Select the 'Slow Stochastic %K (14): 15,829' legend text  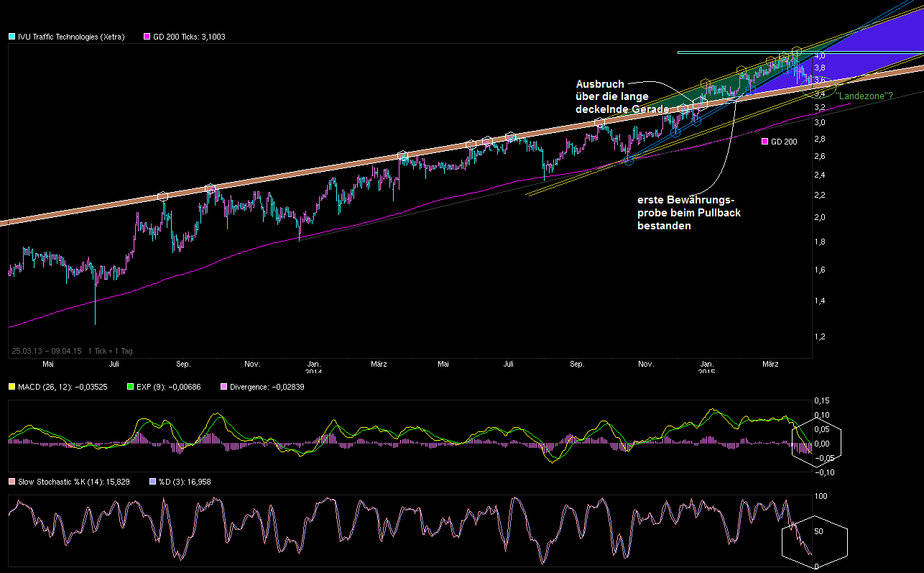(x=74, y=482)
